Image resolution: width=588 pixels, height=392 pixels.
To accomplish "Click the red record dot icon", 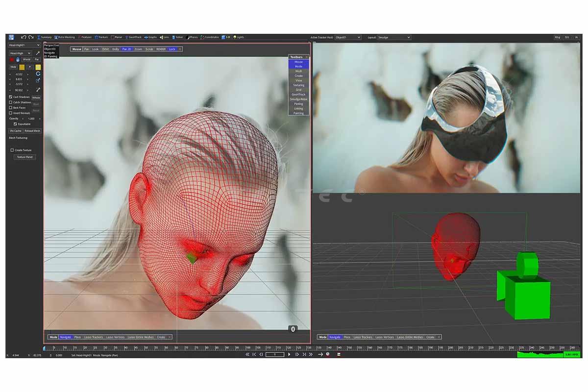I will 12,59.
